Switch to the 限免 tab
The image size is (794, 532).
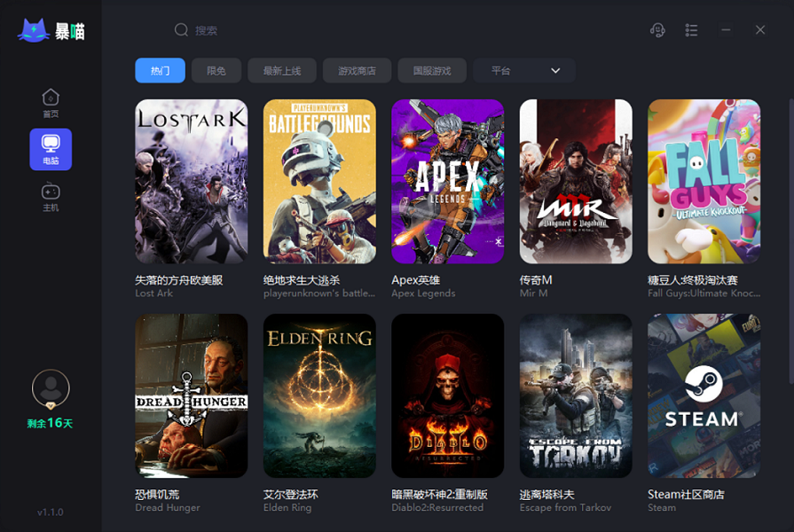(x=216, y=70)
